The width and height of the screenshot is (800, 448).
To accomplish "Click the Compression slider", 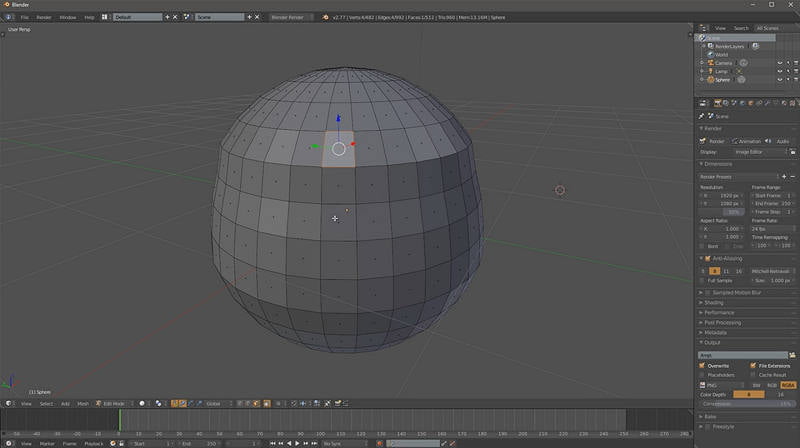I will 746,403.
